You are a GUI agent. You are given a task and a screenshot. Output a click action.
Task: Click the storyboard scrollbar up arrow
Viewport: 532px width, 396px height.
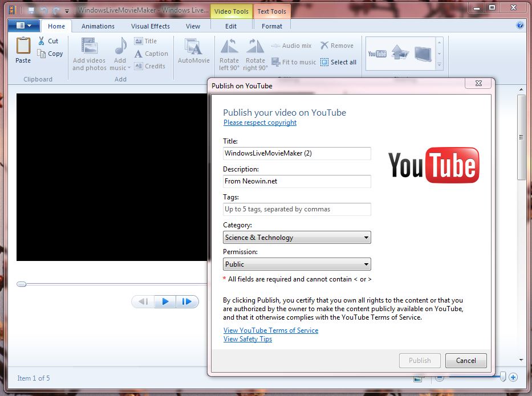[521, 89]
